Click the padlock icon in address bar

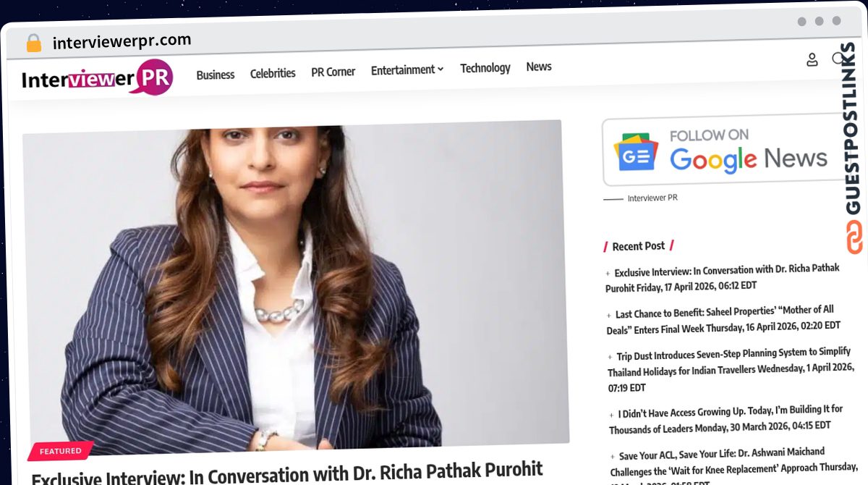pyautogui.click(x=33, y=43)
